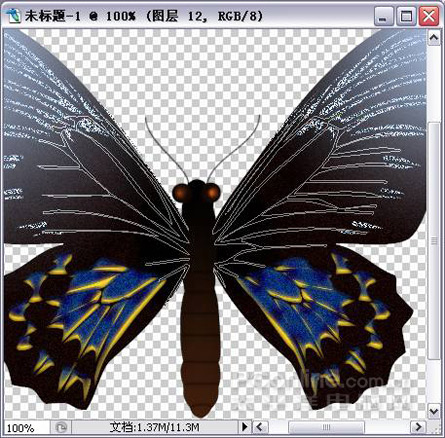Click the horizontal scrollbar thumb

326,427
